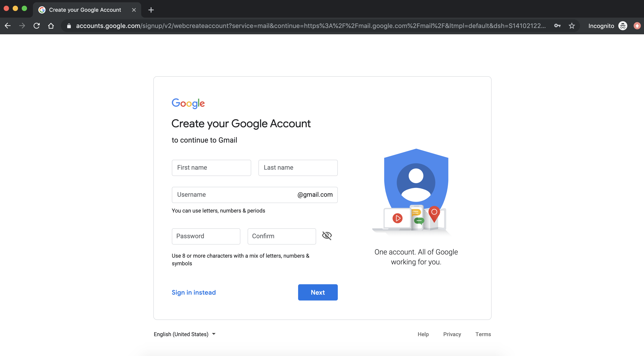The width and height of the screenshot is (644, 356).
Task: Open the English (United States) language dropdown
Action: pos(184,334)
